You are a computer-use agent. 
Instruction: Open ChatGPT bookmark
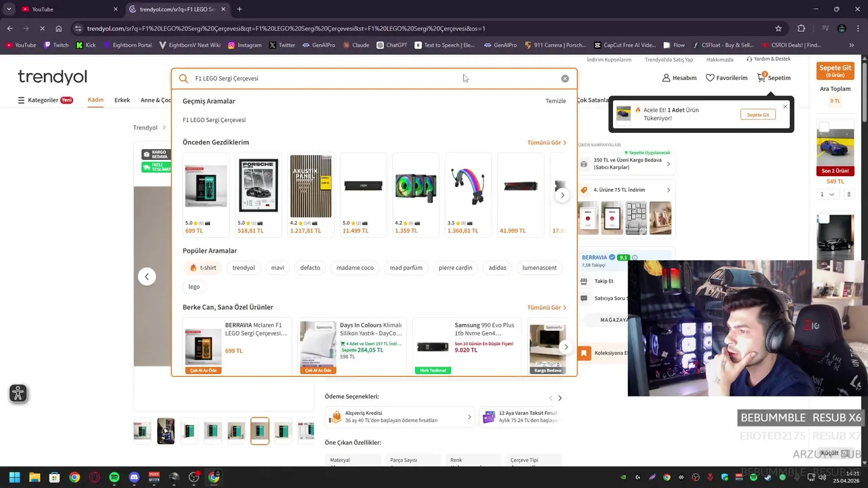click(392, 45)
